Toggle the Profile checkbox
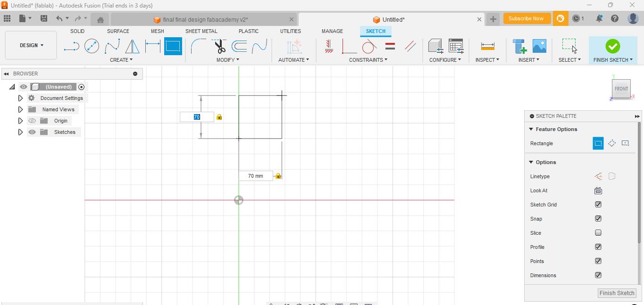The width and height of the screenshot is (644, 305). click(x=598, y=247)
